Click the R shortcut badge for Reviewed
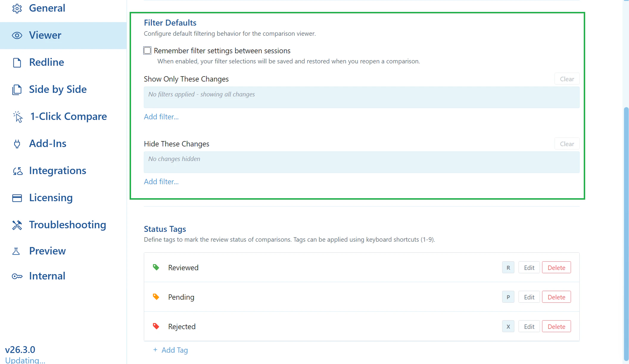629x364 pixels. click(508, 267)
